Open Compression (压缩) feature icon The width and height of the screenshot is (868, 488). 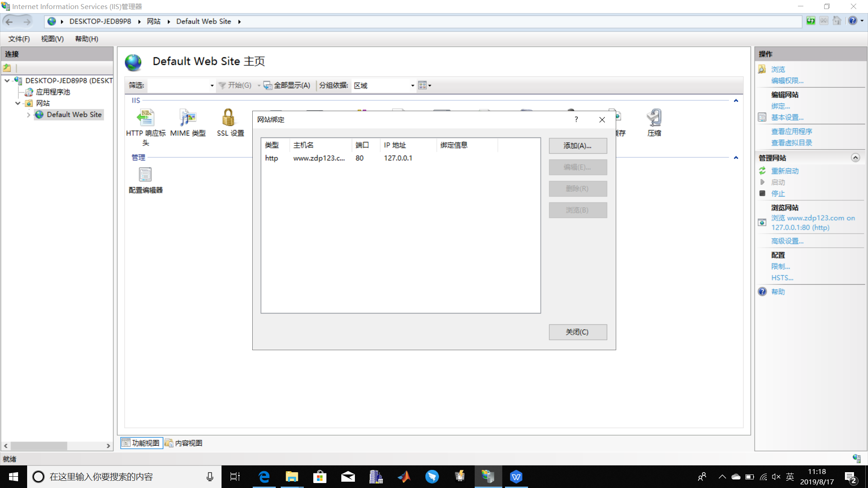[x=654, y=118]
